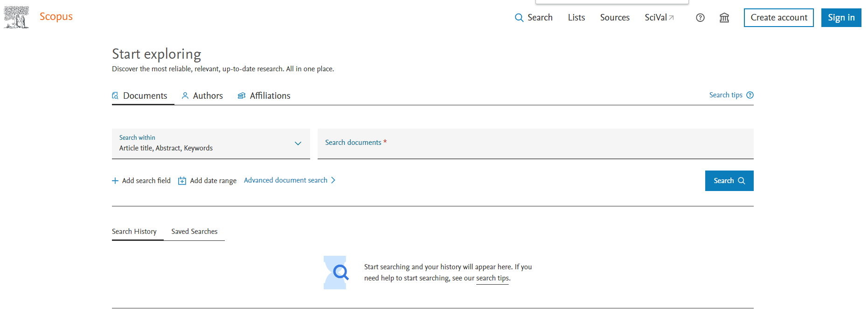The width and height of the screenshot is (868, 321).
Task: Open the search tips link in history message
Action: click(x=493, y=278)
